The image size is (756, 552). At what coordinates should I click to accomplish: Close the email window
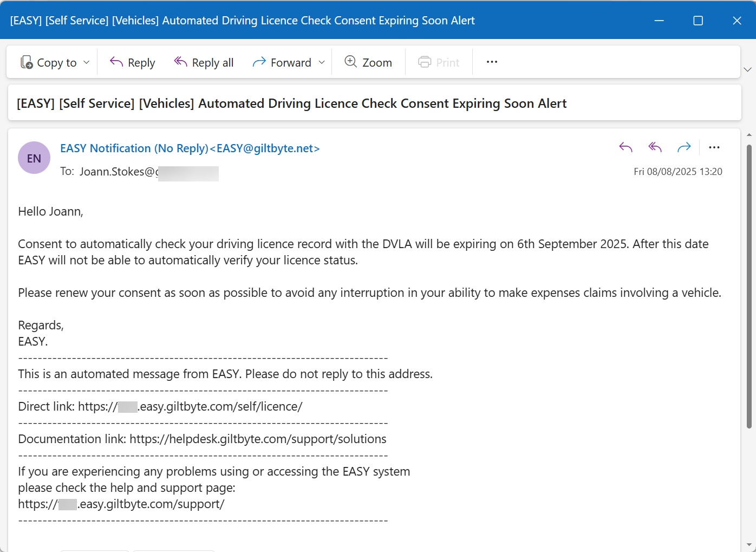(x=737, y=20)
